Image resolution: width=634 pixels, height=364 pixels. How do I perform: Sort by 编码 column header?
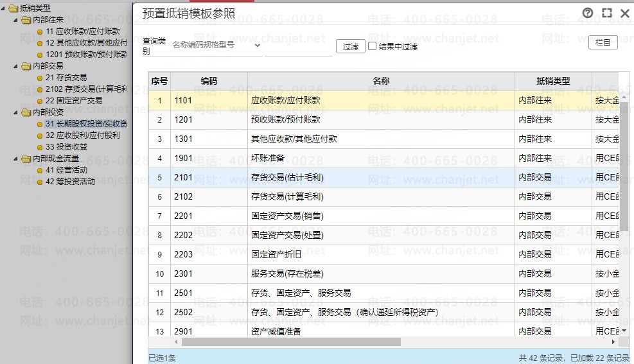[x=209, y=81]
